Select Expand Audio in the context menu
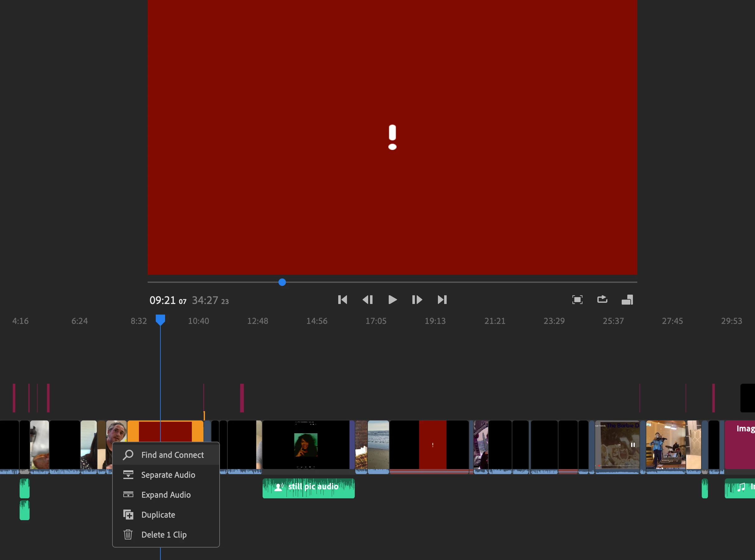This screenshot has width=755, height=560. 166,495
